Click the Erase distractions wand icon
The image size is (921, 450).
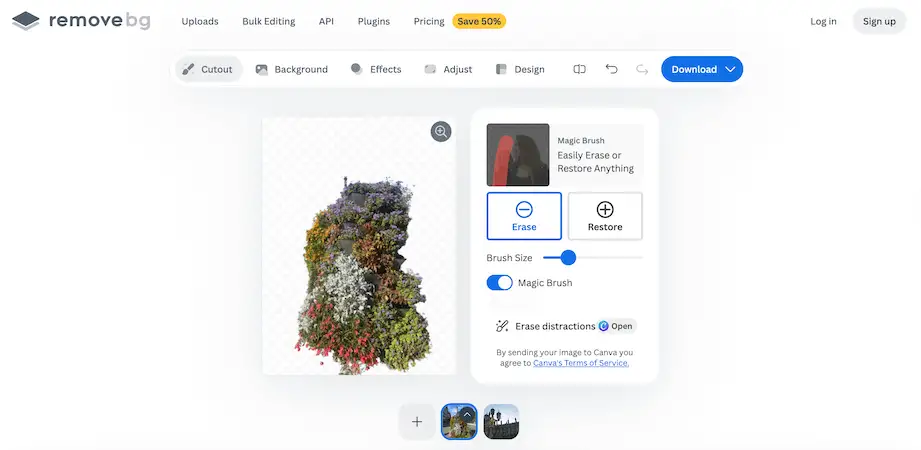[x=502, y=326]
